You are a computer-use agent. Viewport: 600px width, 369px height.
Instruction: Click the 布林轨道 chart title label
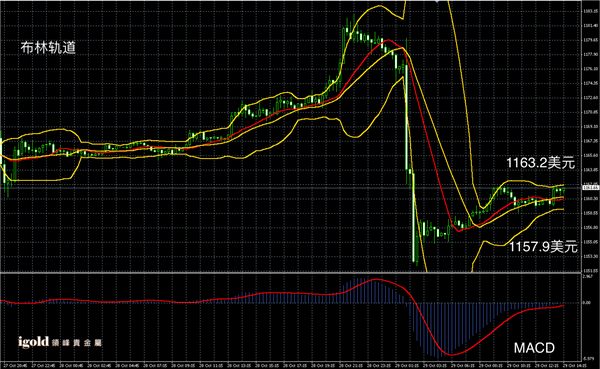tap(48, 47)
